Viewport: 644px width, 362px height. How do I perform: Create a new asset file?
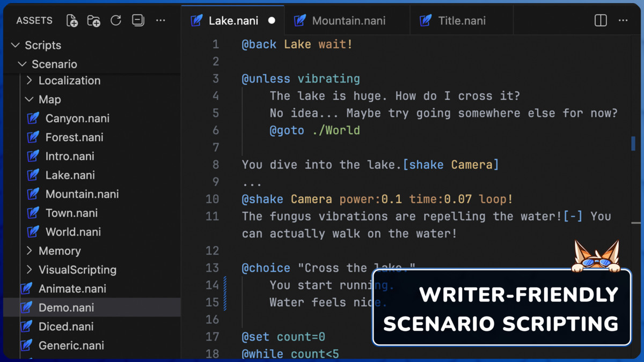click(x=71, y=20)
